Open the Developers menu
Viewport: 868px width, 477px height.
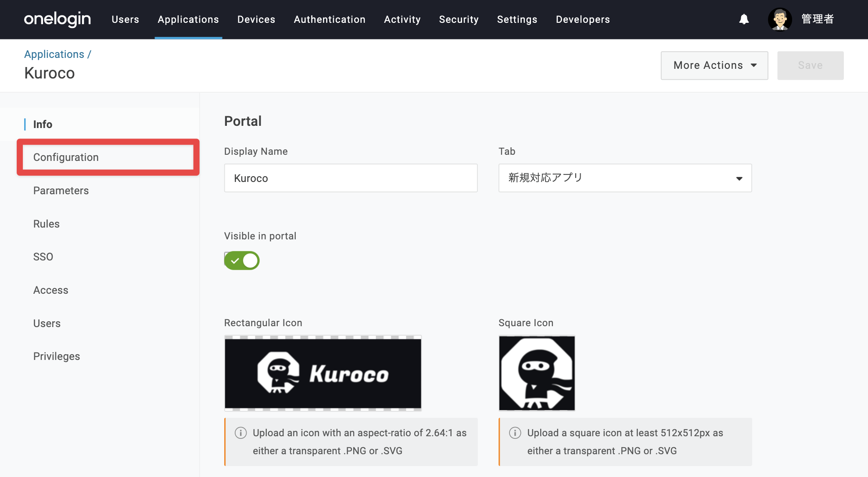pyautogui.click(x=583, y=19)
